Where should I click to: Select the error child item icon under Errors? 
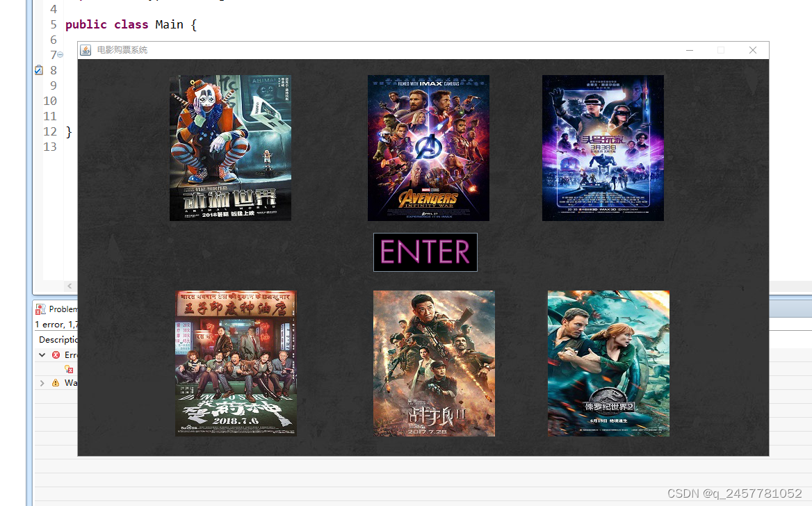coord(69,369)
